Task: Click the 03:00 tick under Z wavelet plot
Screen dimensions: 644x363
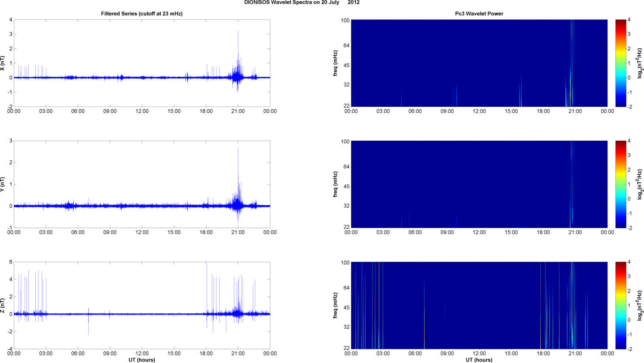Action: (x=383, y=354)
